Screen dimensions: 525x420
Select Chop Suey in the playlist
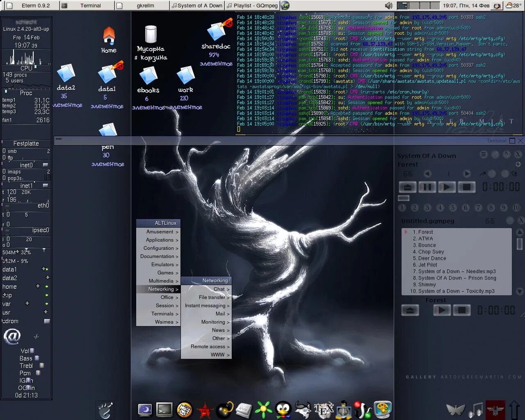pos(431,252)
